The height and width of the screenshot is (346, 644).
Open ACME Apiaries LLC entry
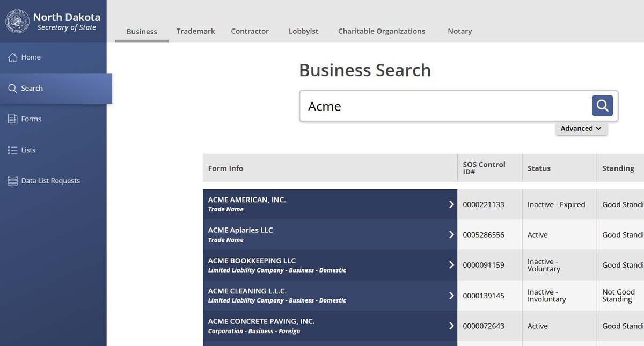point(330,234)
